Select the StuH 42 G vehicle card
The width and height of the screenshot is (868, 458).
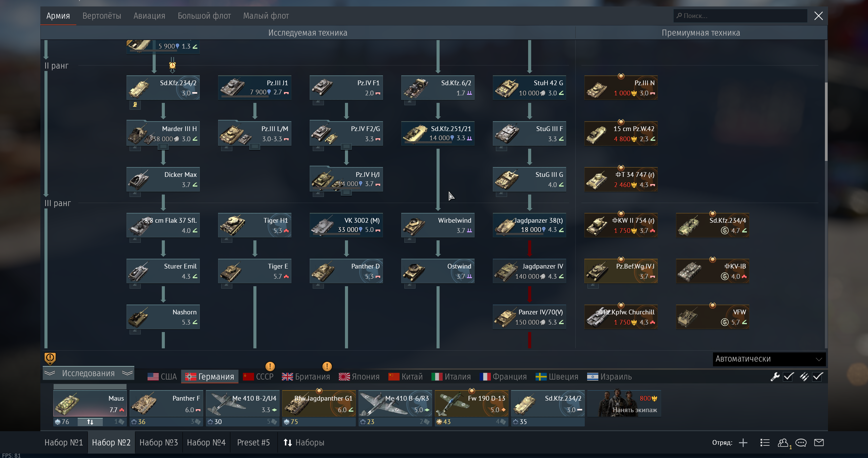pos(529,88)
